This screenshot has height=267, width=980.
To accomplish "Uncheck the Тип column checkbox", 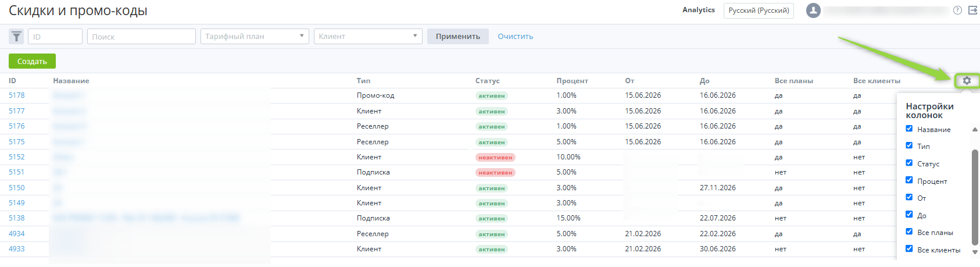I will pyautogui.click(x=909, y=145).
